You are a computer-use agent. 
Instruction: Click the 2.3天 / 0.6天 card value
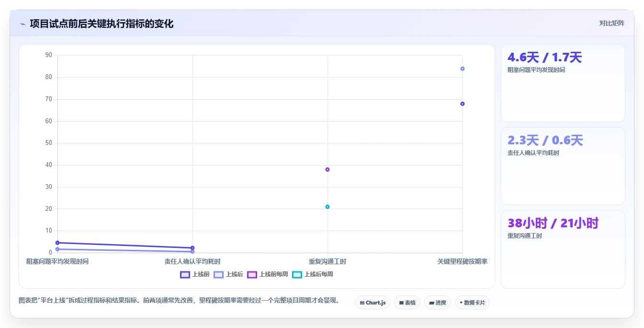click(x=545, y=141)
